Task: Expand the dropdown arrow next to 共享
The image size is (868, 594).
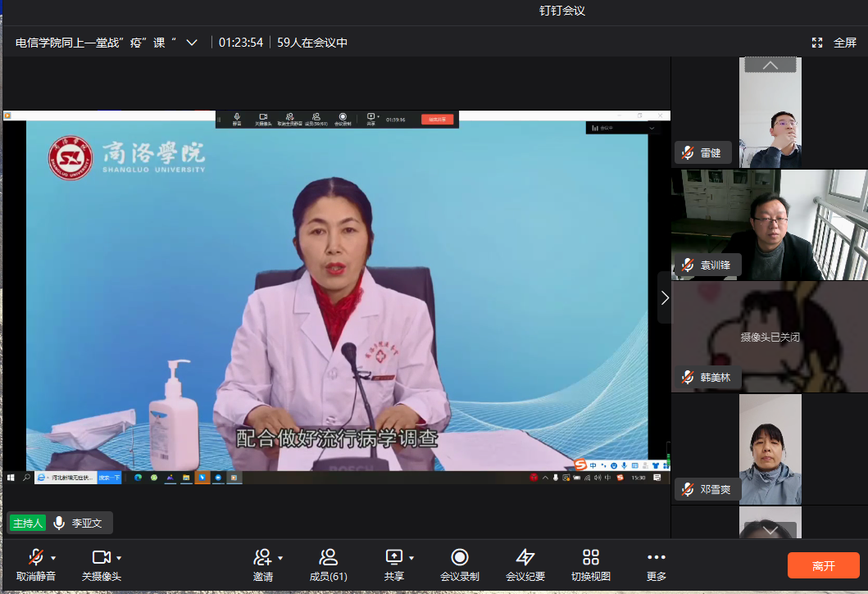Action: 411,558
